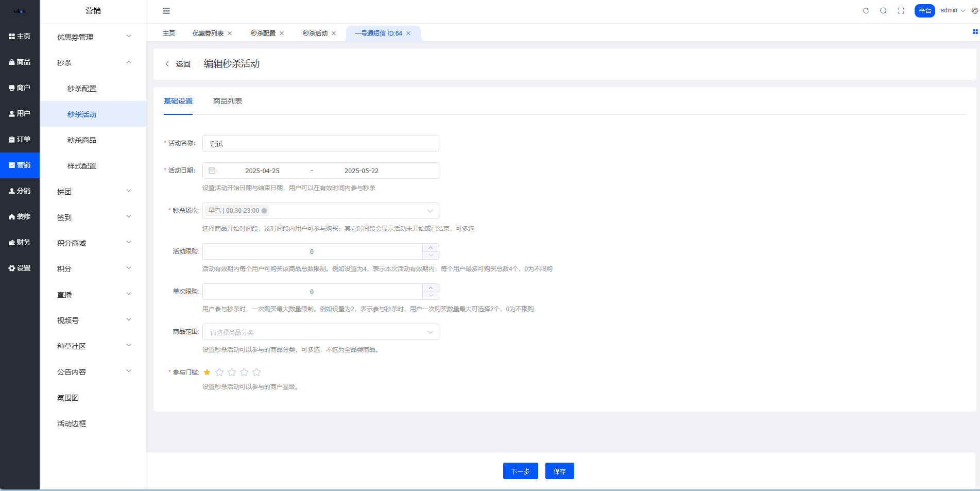
Task: Toggle fullscreen mode icon
Action: [x=901, y=11]
